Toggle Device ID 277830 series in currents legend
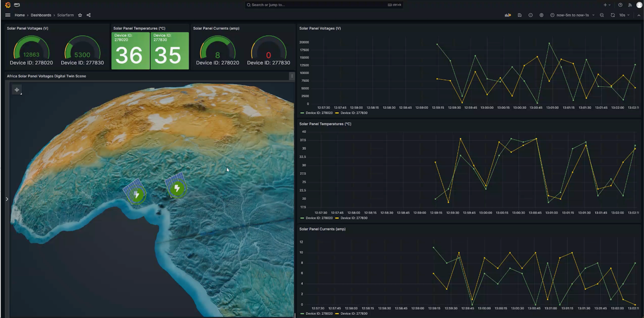 coord(354,314)
